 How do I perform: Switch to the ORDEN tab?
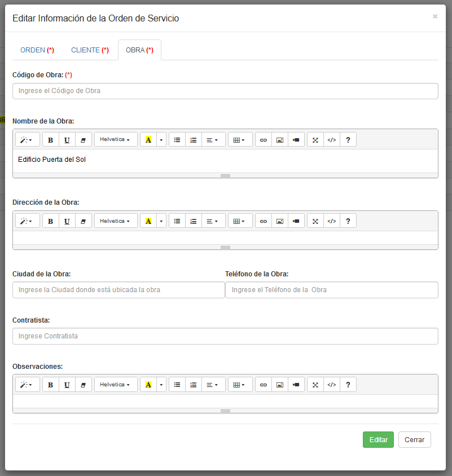[37, 50]
